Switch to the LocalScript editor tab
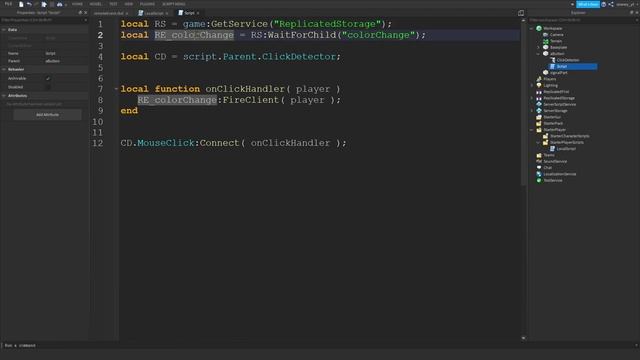 153,13
